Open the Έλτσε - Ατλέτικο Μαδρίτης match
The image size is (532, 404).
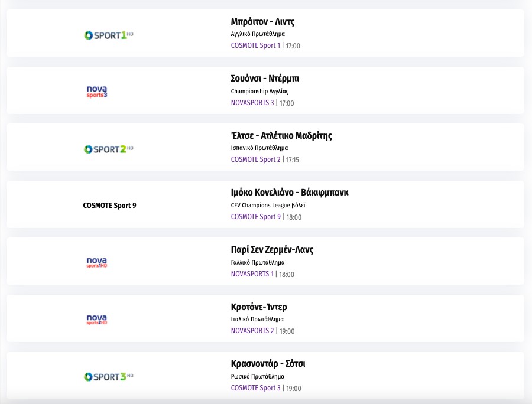pos(281,136)
